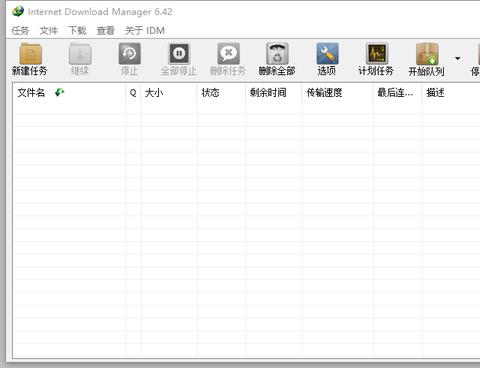Click the 全部停止 pause icon

(179, 54)
